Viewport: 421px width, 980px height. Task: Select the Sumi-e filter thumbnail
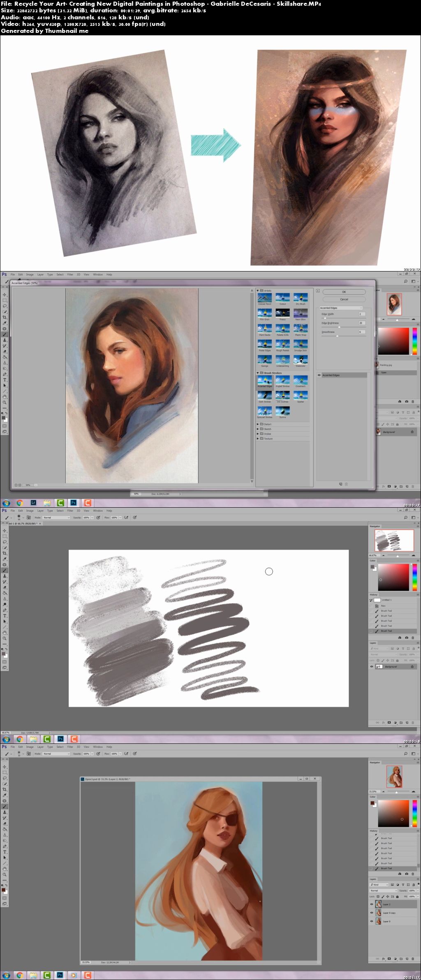(283, 411)
